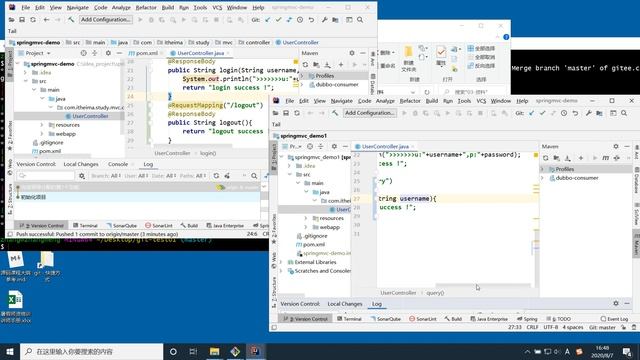
Task: Click Add Maven project plus icon, front IDE
Action: (580, 158)
